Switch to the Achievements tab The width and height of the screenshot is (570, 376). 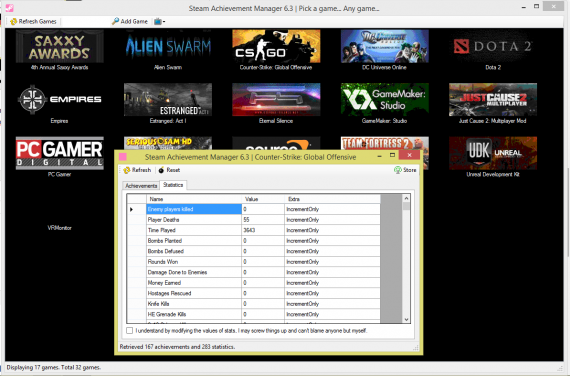[141, 186]
